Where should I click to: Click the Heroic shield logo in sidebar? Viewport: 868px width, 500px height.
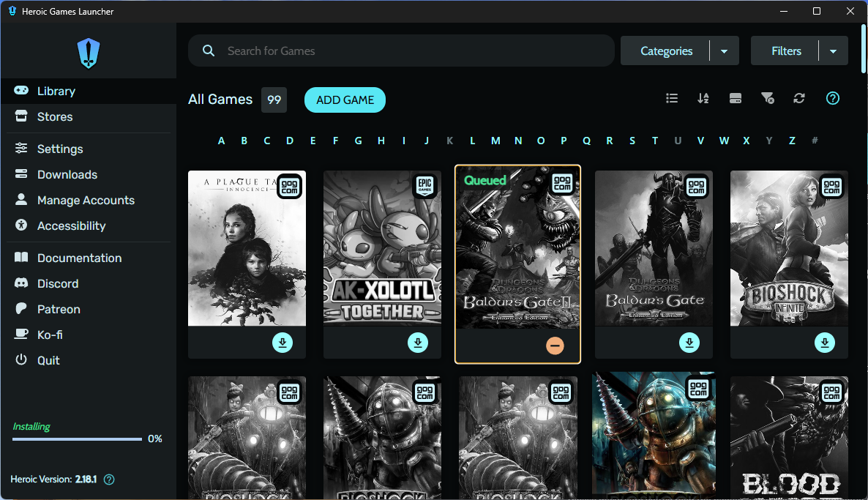89,53
